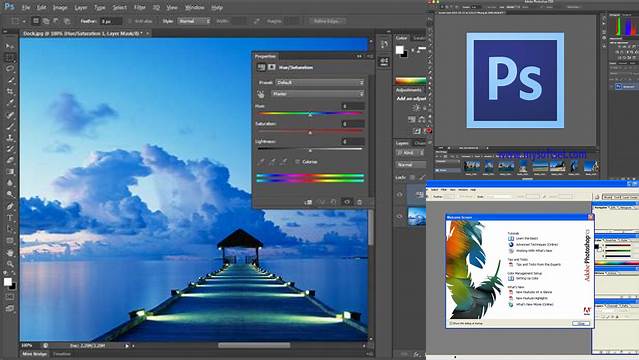This screenshot has height=360, width=639.
Task: Open the Image menu
Action: (60, 7)
